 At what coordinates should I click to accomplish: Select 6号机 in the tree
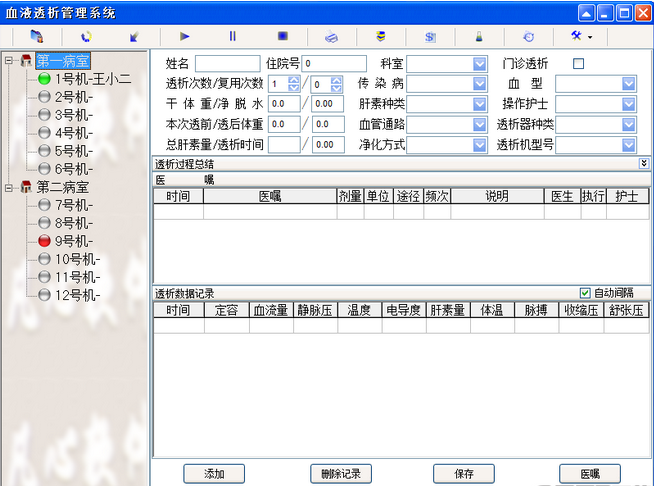(x=74, y=169)
